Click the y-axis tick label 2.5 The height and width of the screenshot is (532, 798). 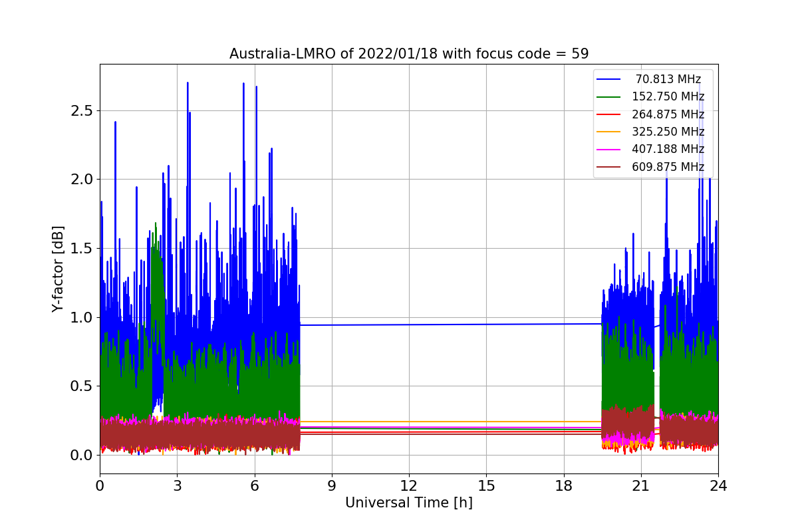click(x=82, y=110)
